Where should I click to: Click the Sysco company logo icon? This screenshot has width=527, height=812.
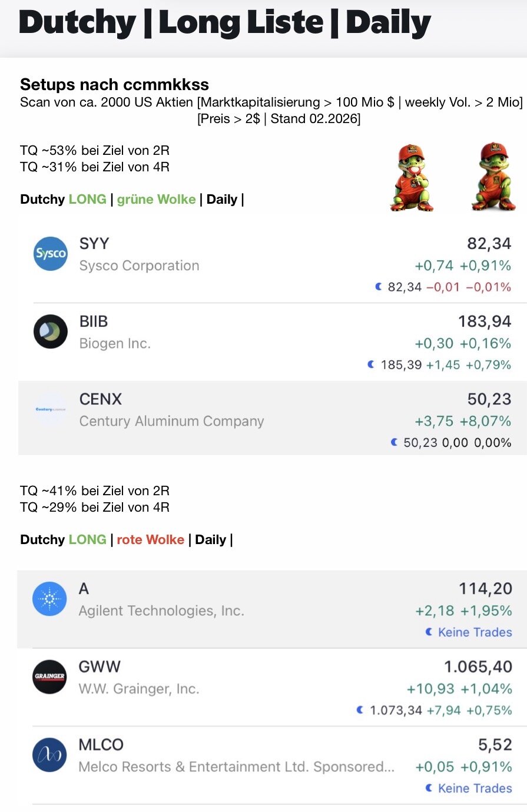coord(51,254)
